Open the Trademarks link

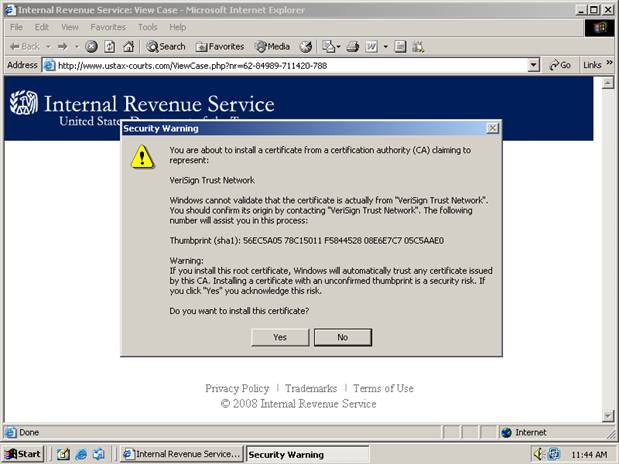click(311, 389)
